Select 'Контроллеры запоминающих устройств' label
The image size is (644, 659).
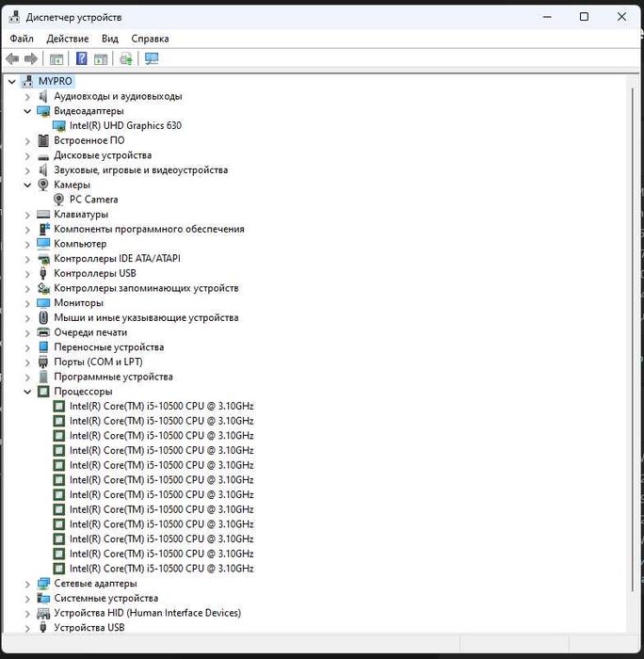pos(146,288)
